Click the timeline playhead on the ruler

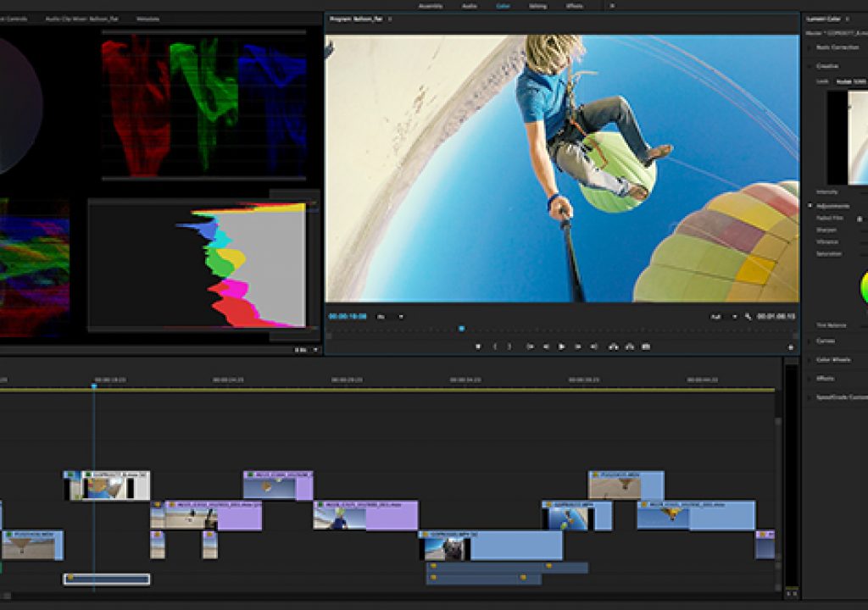94,385
